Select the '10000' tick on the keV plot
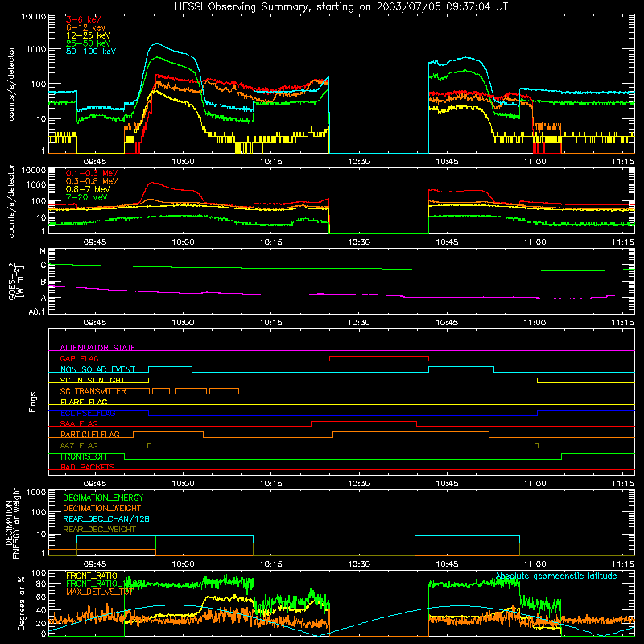The width and height of the screenshot is (644, 644). [x=34, y=17]
